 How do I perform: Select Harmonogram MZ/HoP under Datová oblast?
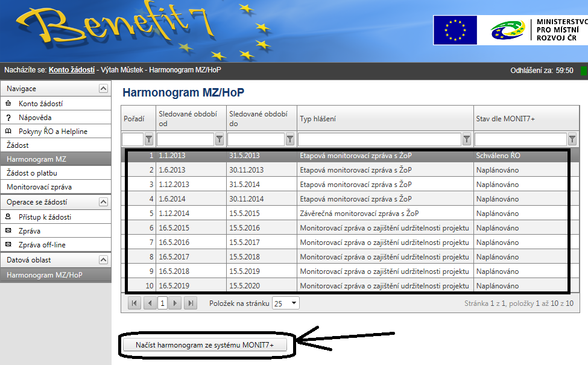click(x=55, y=275)
